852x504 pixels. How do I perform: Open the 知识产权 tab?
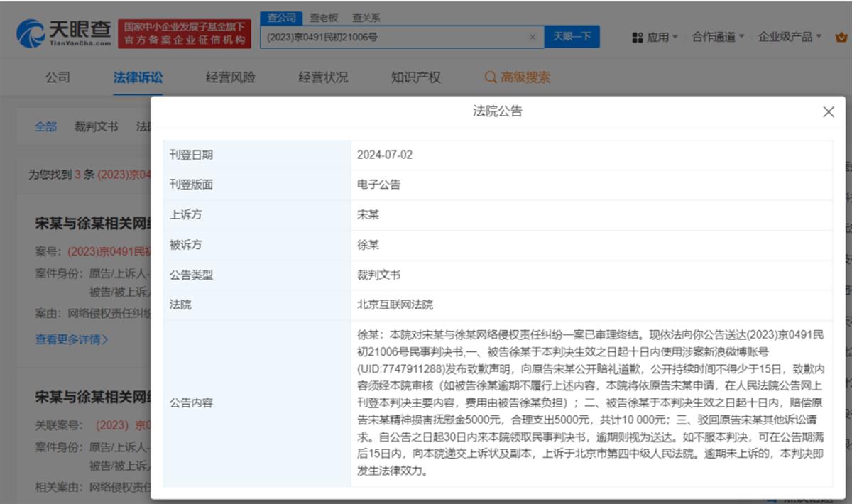[x=415, y=77]
